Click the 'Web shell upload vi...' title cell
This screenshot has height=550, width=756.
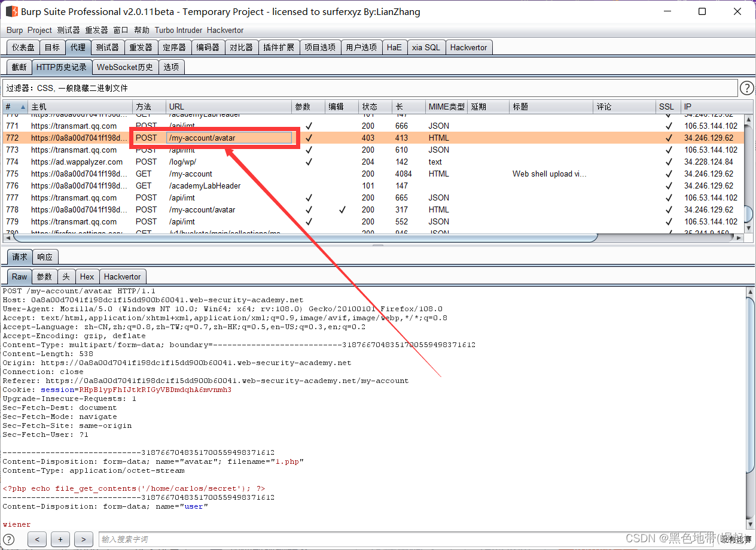(x=550, y=174)
